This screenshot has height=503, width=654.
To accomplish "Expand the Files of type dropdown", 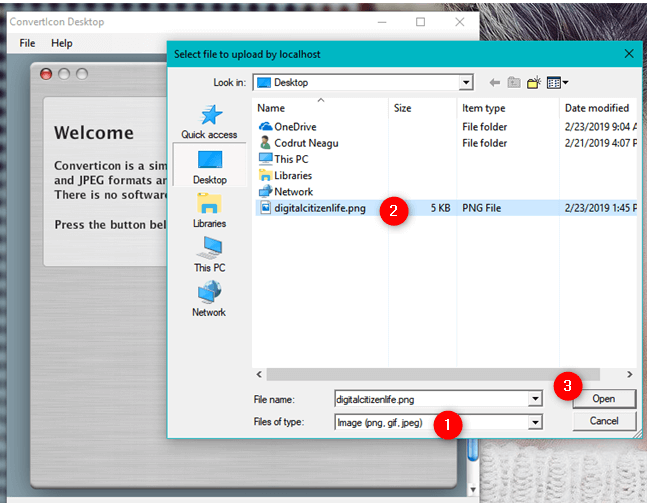I will point(535,422).
